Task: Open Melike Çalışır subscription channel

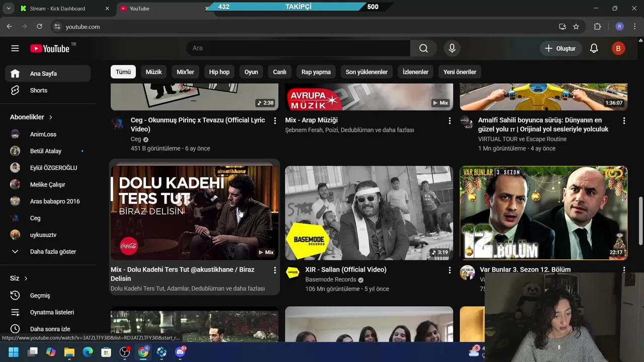Action: (x=48, y=185)
